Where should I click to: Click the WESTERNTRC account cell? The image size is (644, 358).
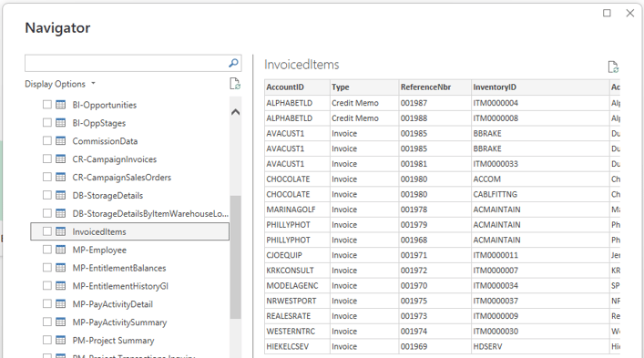tap(297, 332)
